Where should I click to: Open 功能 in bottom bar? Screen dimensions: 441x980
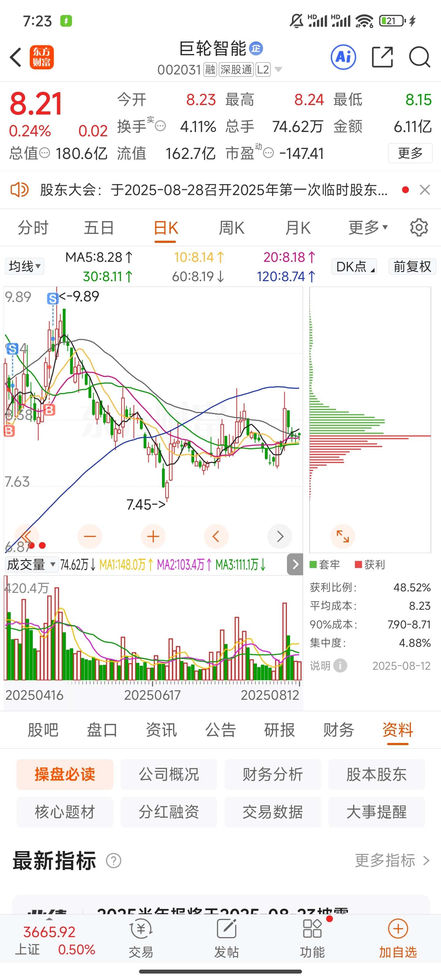point(312,939)
